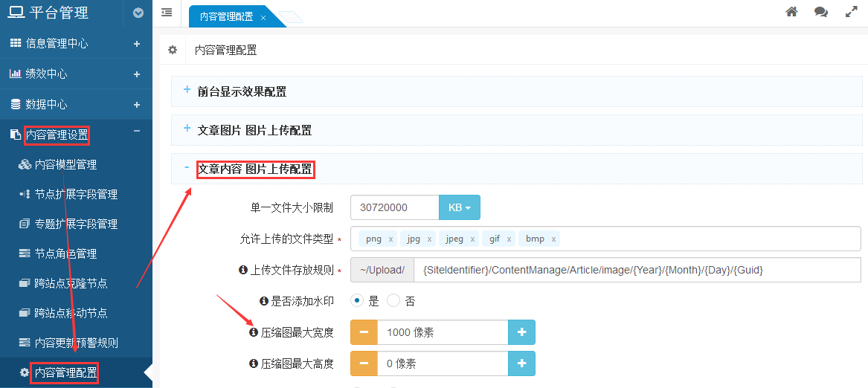Viewport: 868px width, 388px height.
Task: Open the chat messages icon
Action: tap(821, 12)
